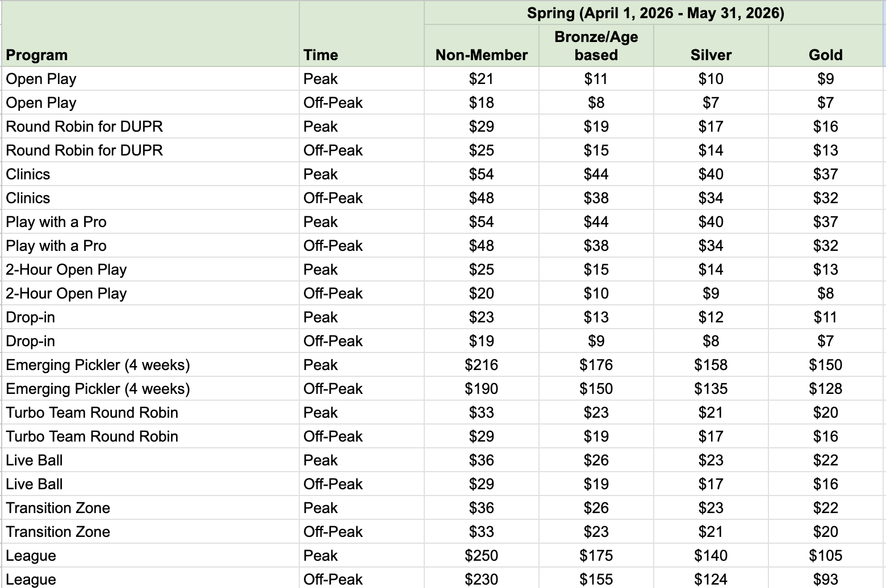886x588 pixels.
Task: Select the Bronze/Age based header cell
Action: [x=596, y=46]
